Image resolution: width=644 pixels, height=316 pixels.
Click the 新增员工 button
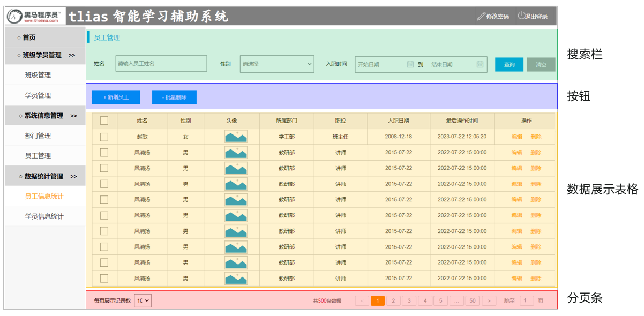point(116,97)
